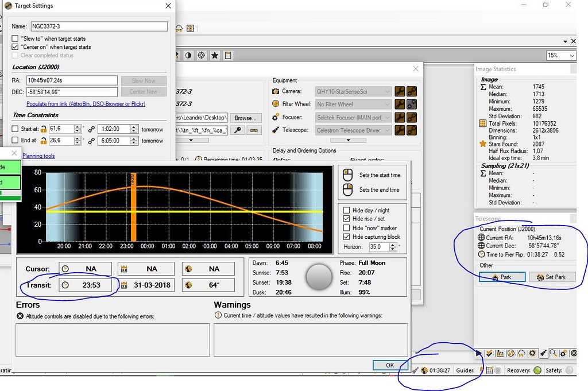This screenshot has height=391, width=588.
Task: Disconnect the Telescope via chain-link icon
Action: click(412, 129)
